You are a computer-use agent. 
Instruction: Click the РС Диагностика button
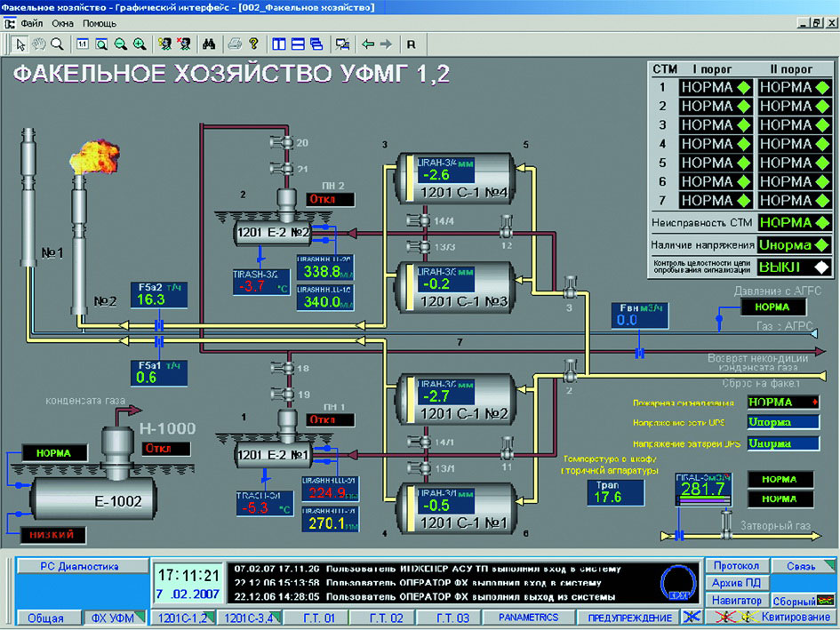tap(81, 566)
